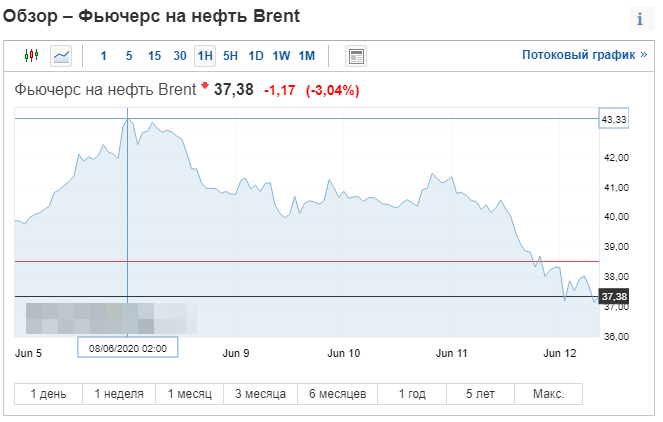Switch to candlestick chart type icon

(x=31, y=56)
